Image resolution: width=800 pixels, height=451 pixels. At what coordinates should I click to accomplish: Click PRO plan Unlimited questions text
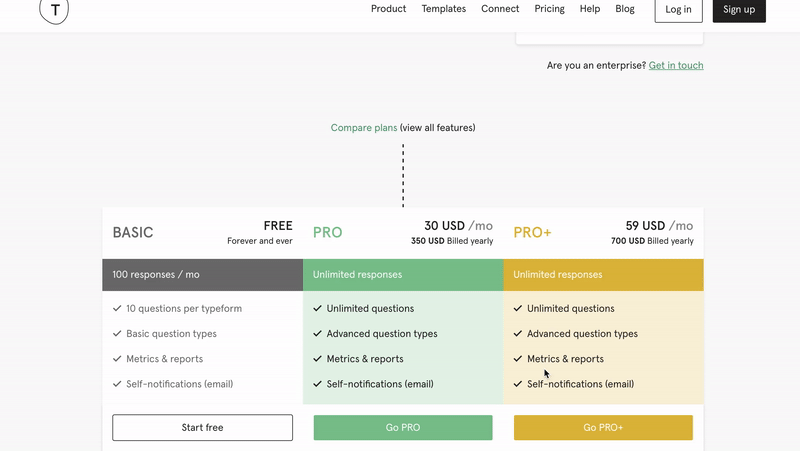coord(370,309)
